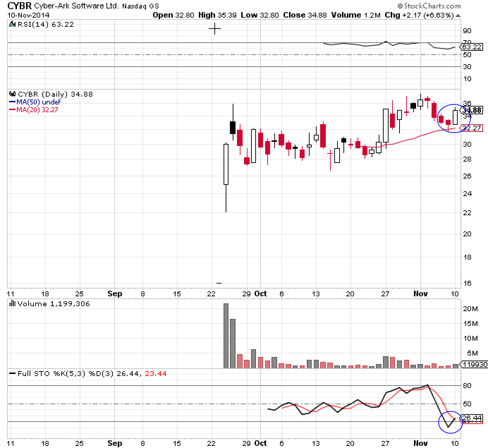The image size is (488, 448).
Task: Click the 34.88 last price tag on axis
Action: [472, 110]
